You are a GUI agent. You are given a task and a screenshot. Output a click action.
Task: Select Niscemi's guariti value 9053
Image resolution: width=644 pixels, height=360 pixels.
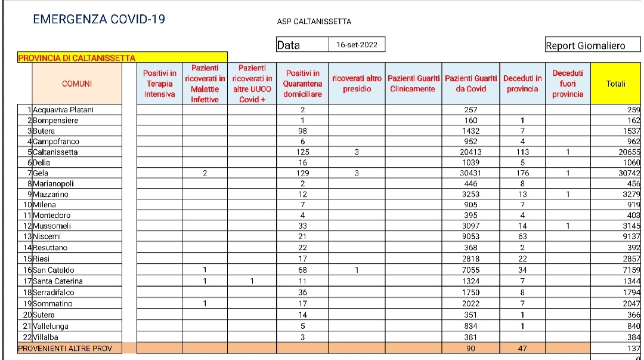click(x=470, y=236)
